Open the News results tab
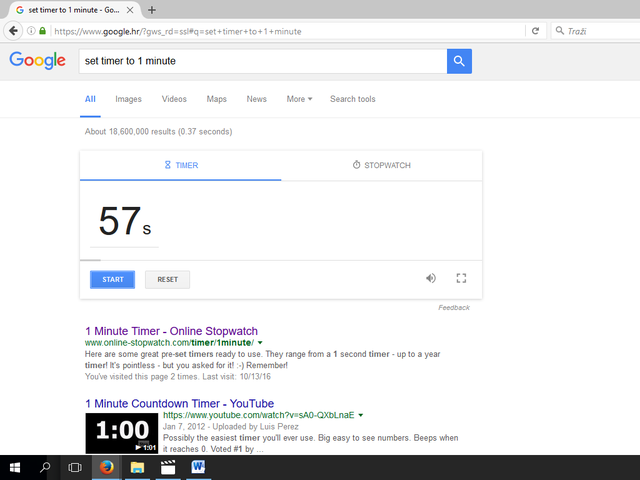Screen dimensions: 640x480 point(256,99)
